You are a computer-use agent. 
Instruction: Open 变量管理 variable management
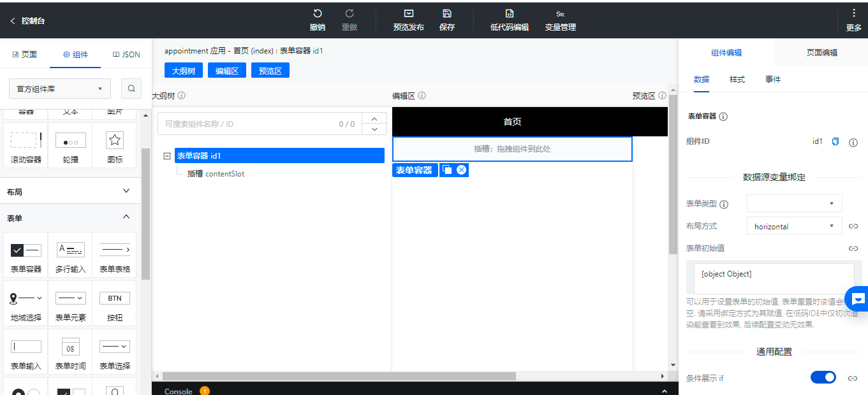pos(561,20)
